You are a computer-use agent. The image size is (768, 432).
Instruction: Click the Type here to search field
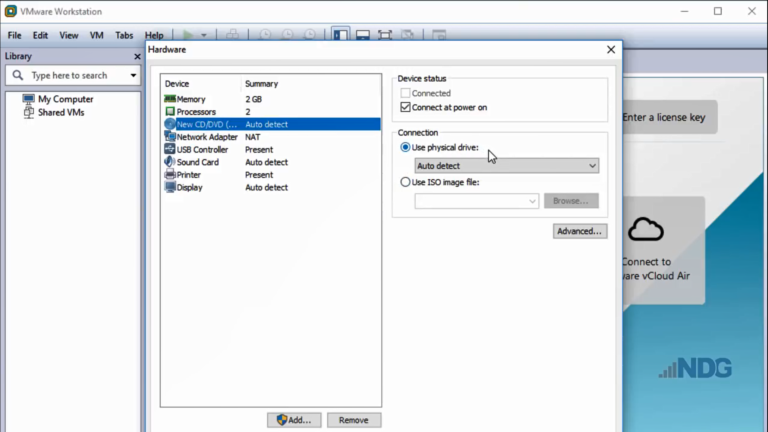[73, 75]
